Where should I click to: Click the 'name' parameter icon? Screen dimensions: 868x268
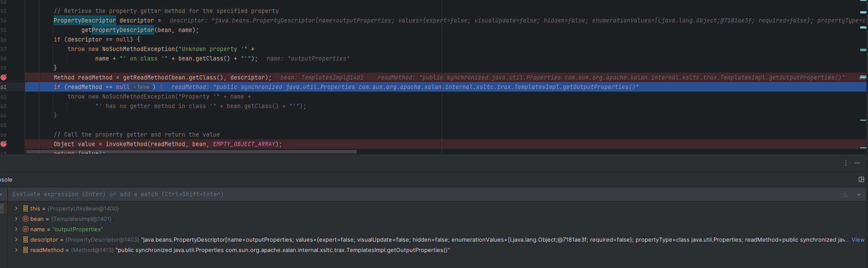[x=26, y=229]
